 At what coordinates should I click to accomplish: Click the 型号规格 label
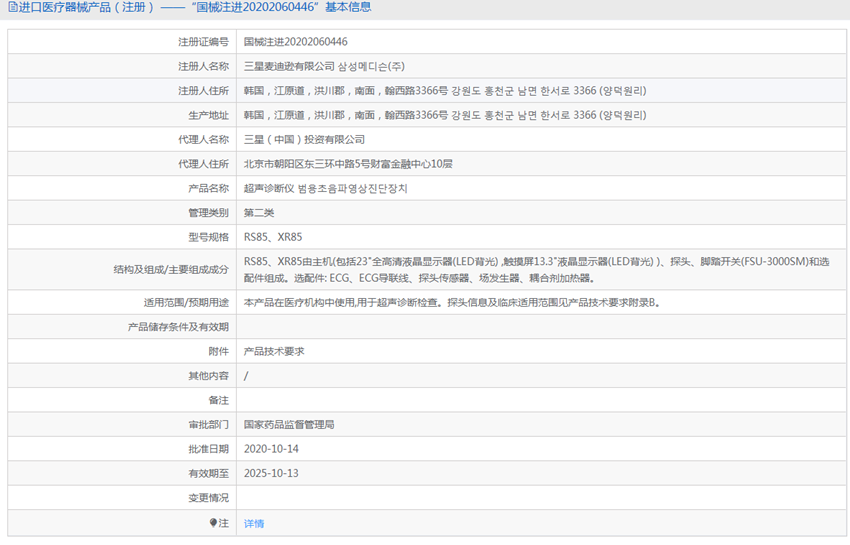208,237
